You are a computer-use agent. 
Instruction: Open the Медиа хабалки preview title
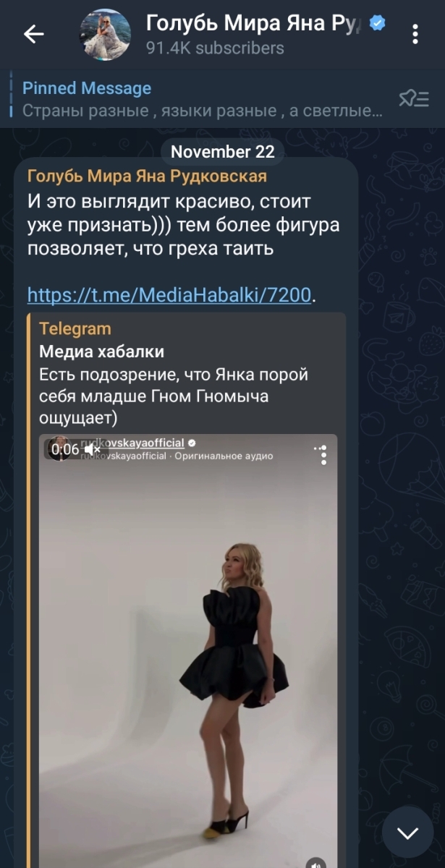(x=101, y=352)
